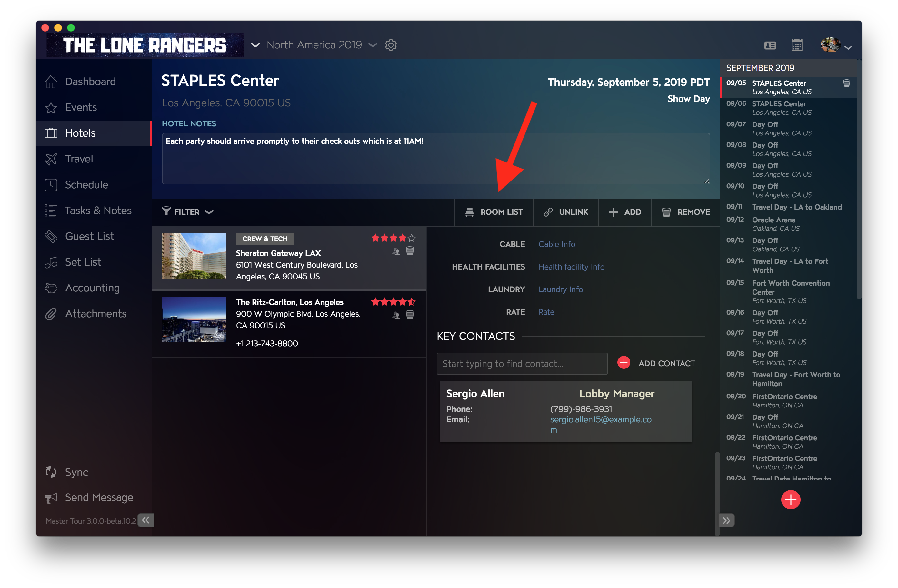Delete 09/05 STAPLES Center trash icon

(846, 83)
